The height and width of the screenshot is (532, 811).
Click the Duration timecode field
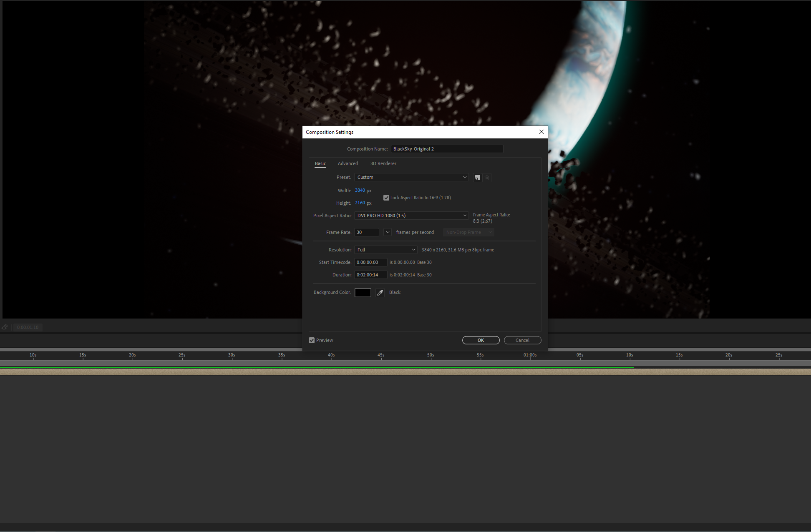pyautogui.click(x=370, y=275)
